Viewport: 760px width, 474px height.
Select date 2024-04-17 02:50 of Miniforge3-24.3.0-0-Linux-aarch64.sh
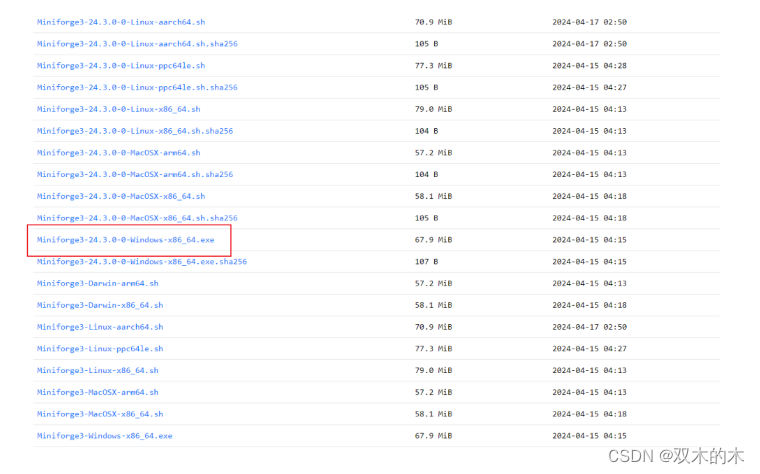(589, 22)
